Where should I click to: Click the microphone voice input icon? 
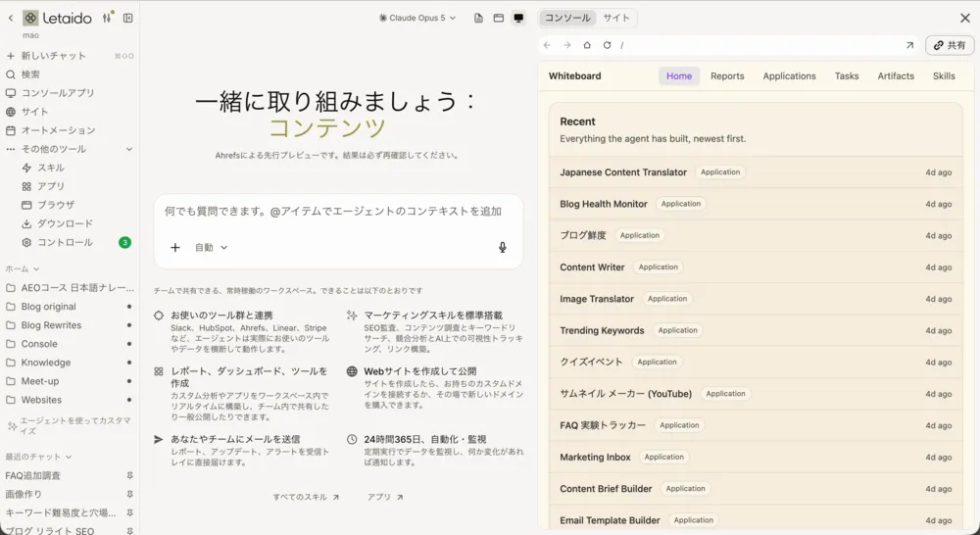pyautogui.click(x=503, y=248)
